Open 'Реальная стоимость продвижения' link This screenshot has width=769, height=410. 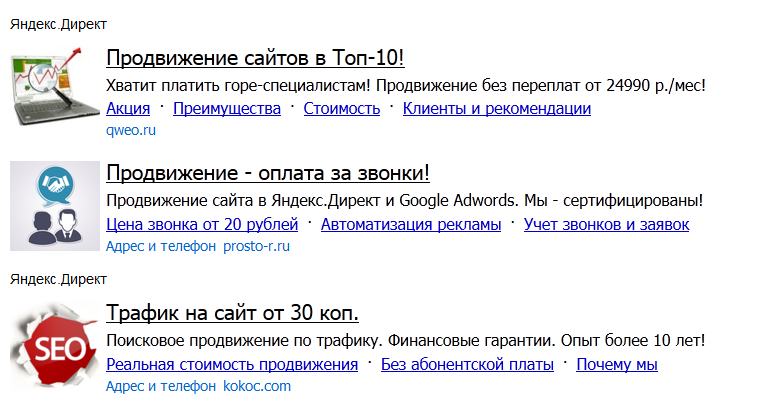tap(232, 364)
